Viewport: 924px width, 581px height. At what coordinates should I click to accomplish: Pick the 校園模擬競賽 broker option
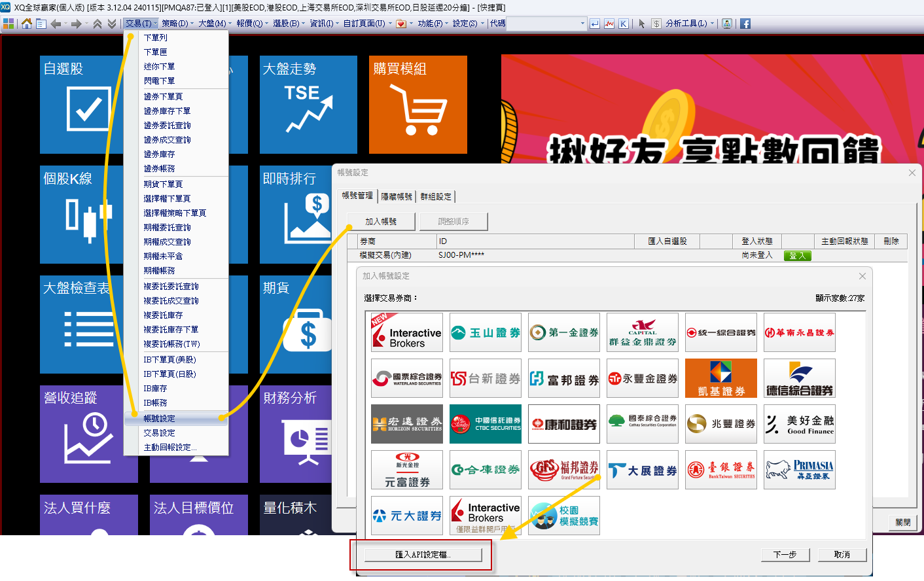coord(563,516)
